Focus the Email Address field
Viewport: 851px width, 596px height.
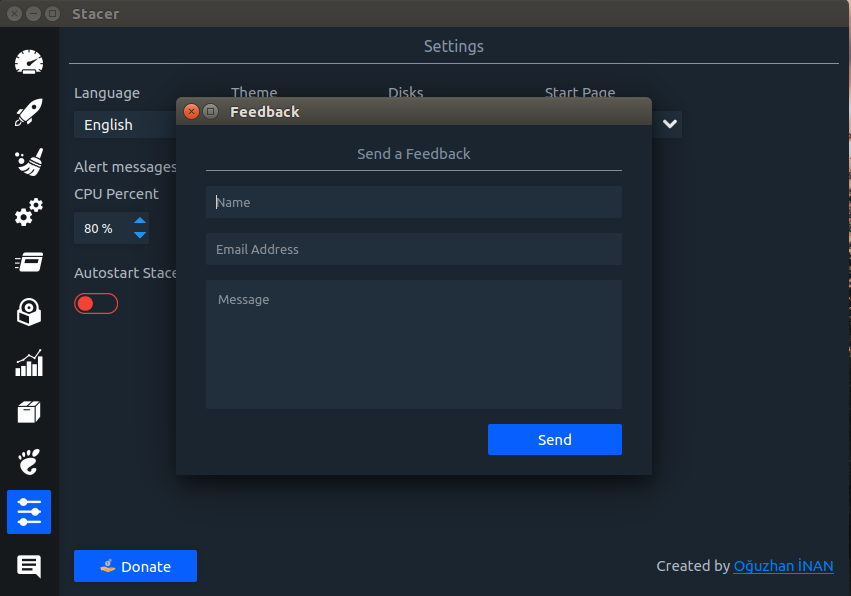(414, 249)
